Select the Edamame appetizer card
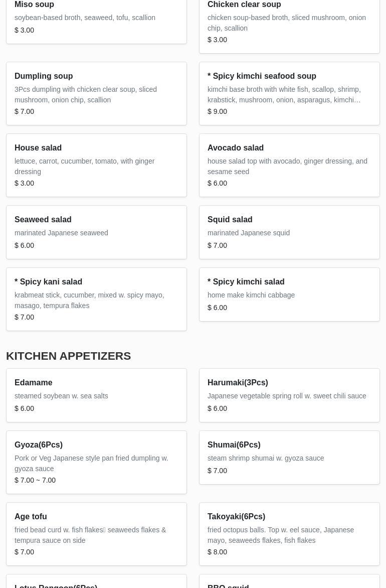The height and width of the screenshot is (588, 386). click(96, 395)
